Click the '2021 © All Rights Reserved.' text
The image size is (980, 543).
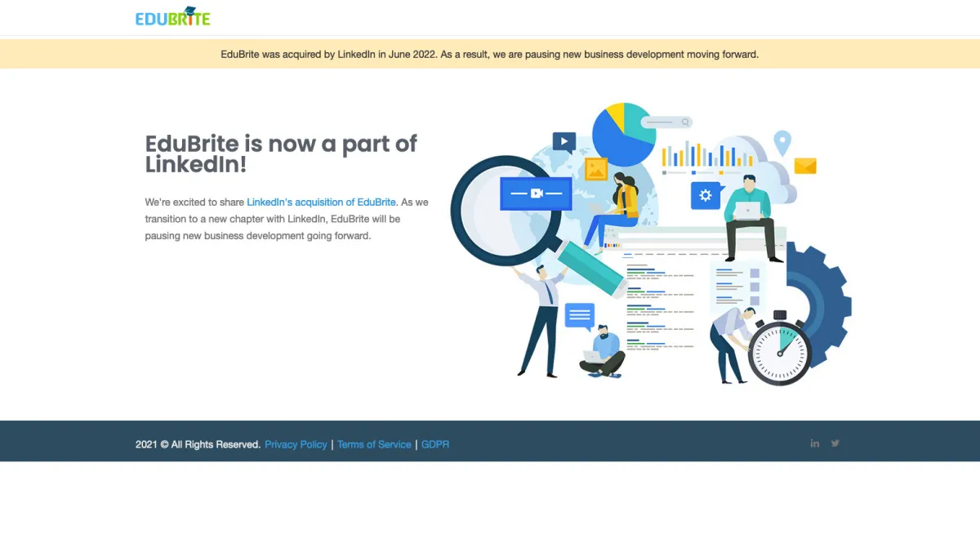click(198, 444)
